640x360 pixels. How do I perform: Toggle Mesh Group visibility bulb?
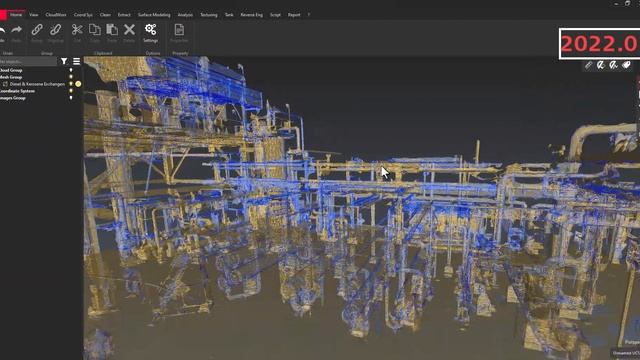click(71, 77)
